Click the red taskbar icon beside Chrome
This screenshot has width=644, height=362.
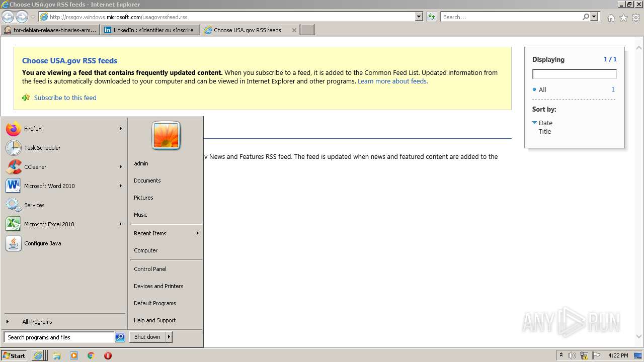[x=108, y=355]
